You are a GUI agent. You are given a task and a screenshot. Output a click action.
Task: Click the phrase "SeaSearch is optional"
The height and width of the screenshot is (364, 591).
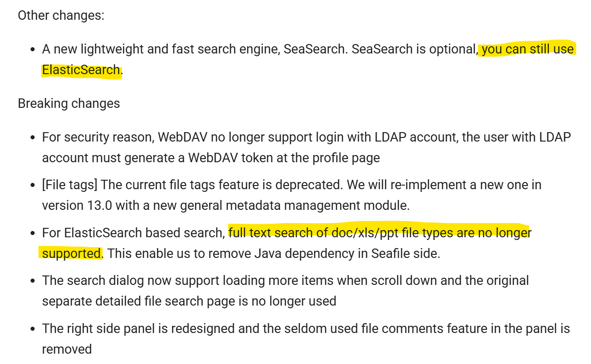(413, 49)
